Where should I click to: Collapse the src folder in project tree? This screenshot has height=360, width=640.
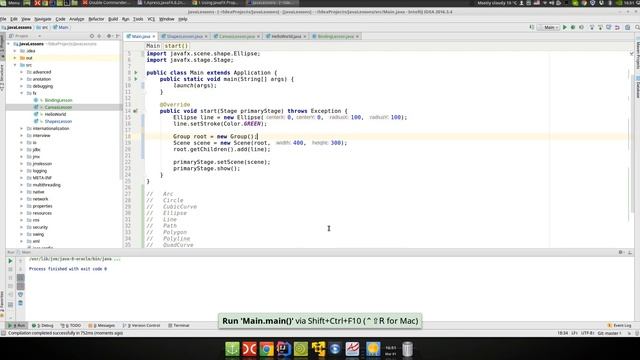(15, 65)
